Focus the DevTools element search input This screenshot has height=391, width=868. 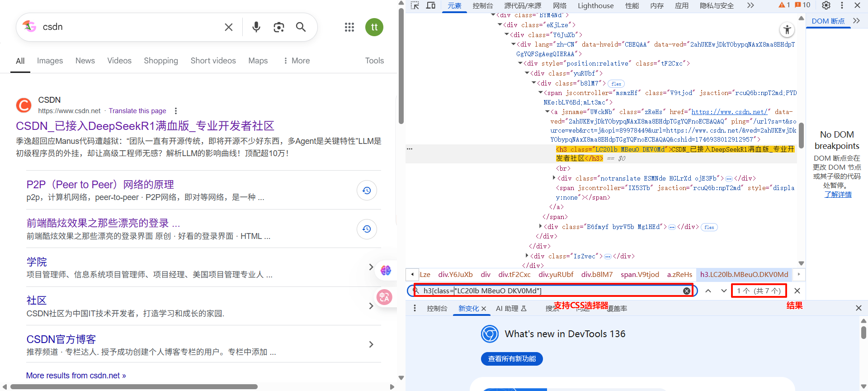[552, 291]
